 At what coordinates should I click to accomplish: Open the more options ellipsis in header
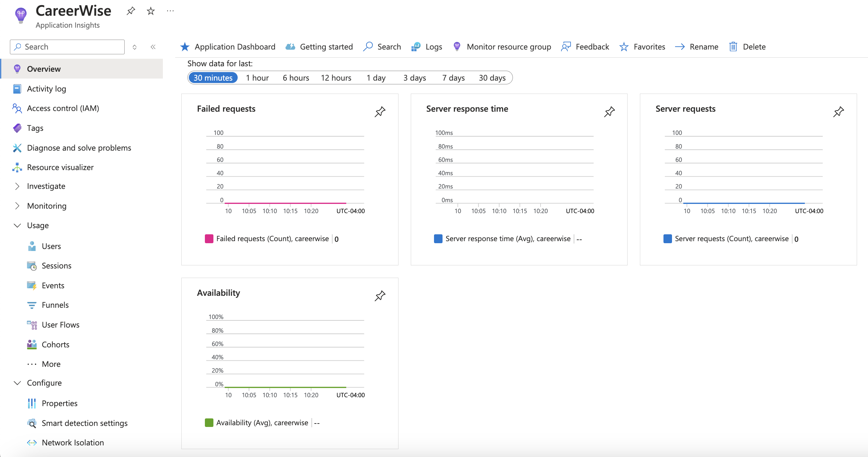point(170,11)
